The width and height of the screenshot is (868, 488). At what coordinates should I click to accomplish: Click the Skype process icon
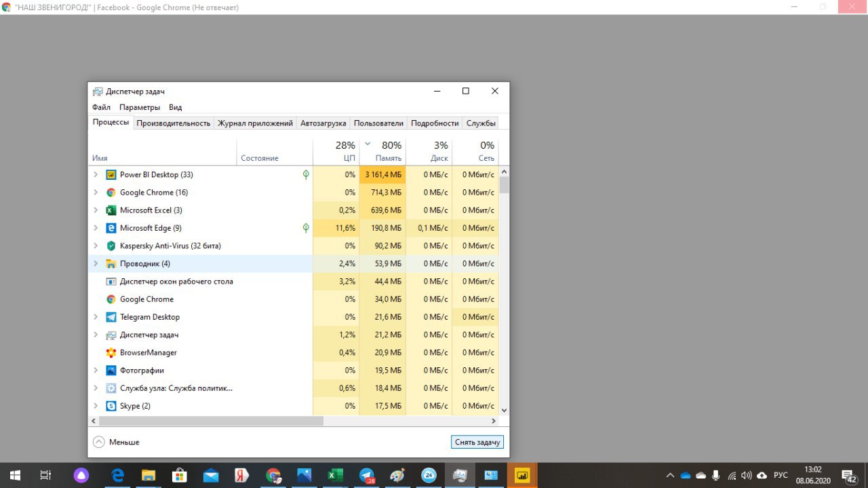click(111, 406)
